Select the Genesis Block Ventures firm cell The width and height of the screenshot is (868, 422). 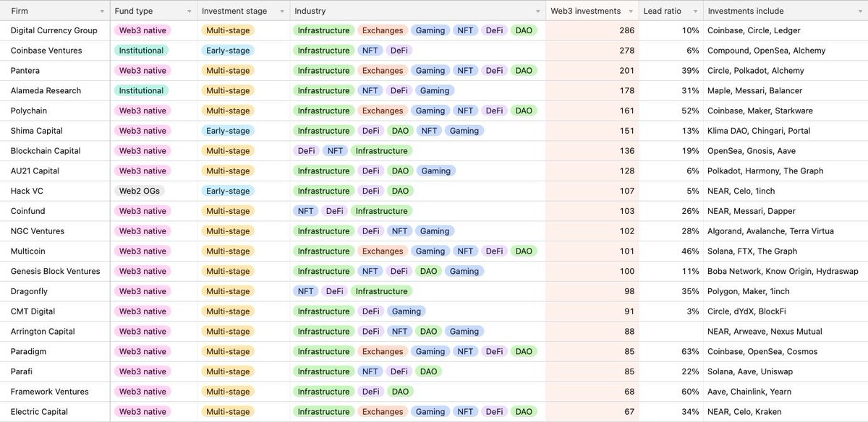(55, 271)
